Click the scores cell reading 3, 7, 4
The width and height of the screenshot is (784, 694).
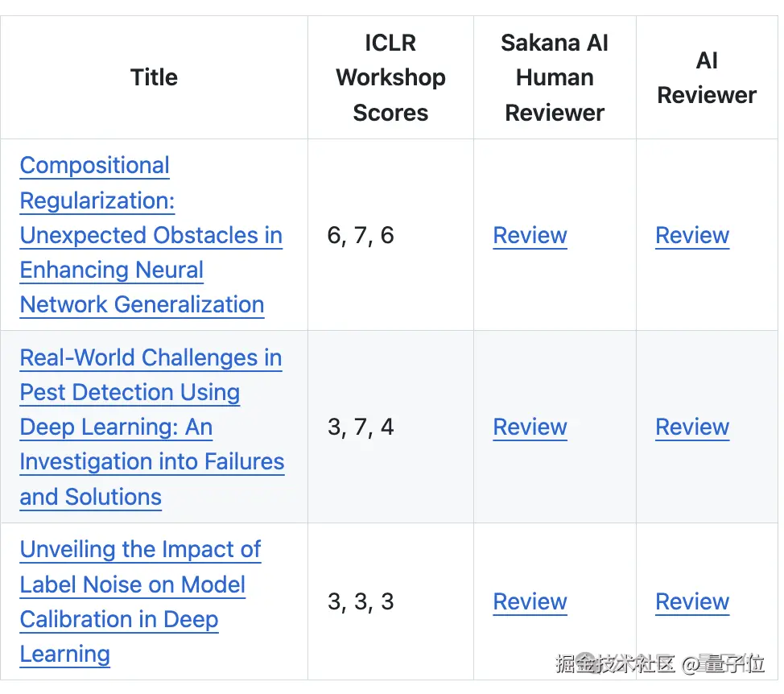(x=361, y=427)
